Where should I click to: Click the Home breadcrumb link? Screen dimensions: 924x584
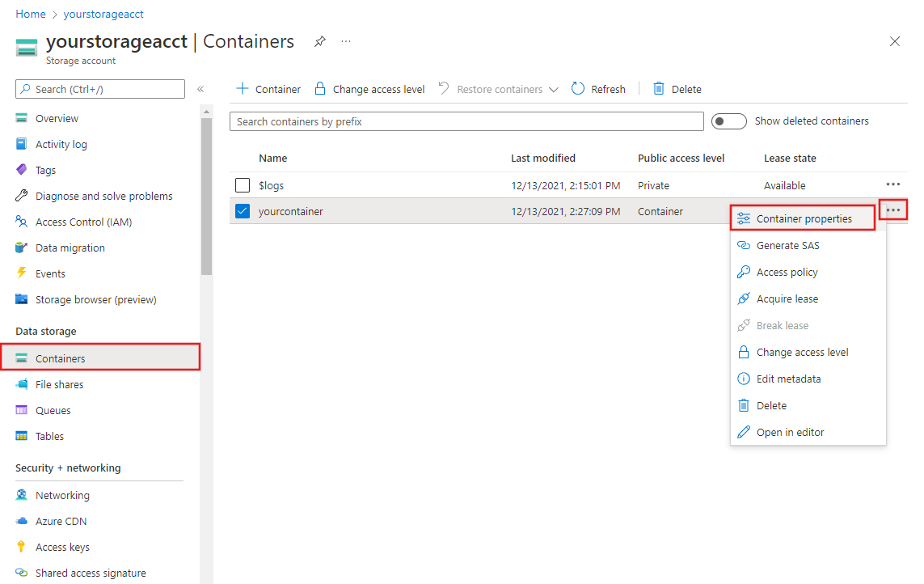coord(31,15)
